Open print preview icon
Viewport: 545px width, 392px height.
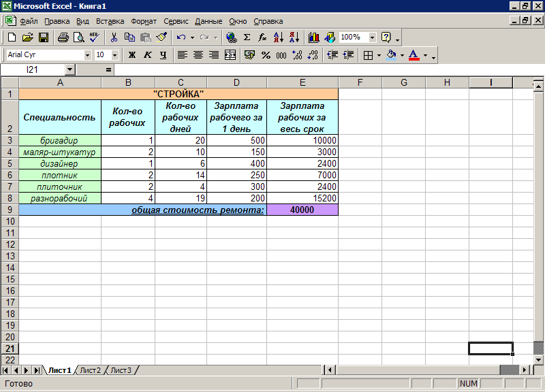(x=78, y=37)
